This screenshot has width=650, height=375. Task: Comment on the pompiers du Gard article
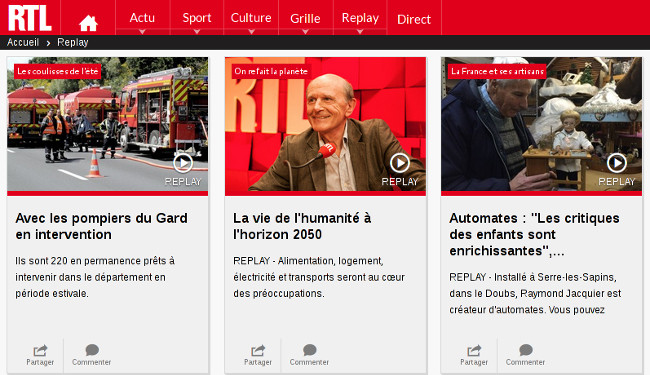[92, 355]
